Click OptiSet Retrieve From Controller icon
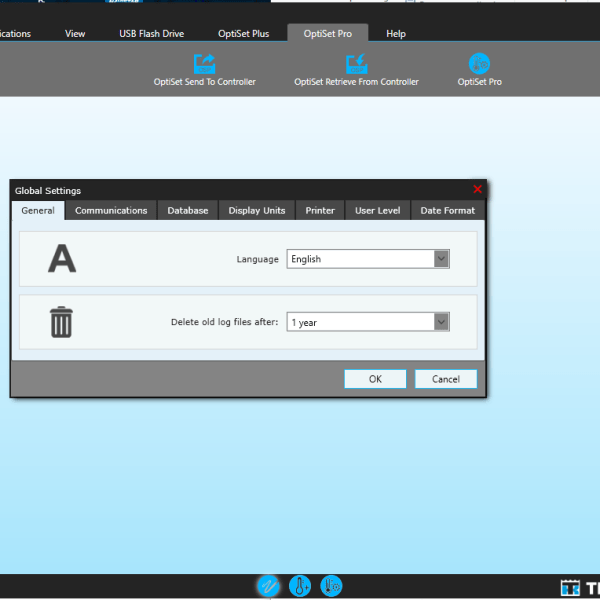Screen dimensions: 600x600 coord(357,64)
